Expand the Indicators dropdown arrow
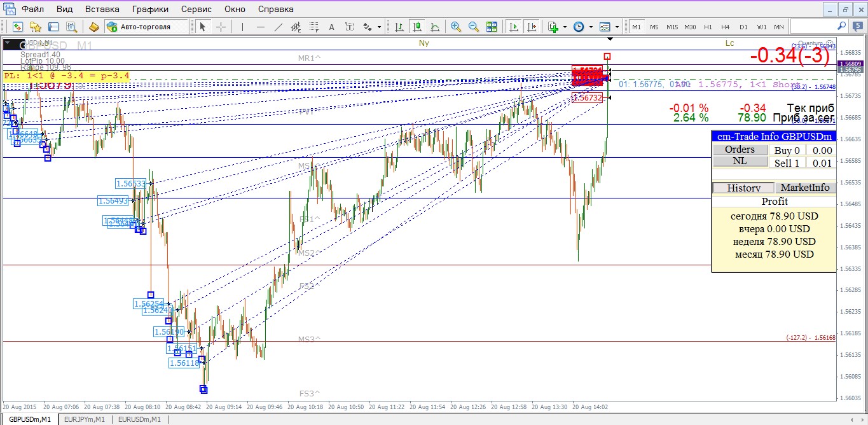Screen dimensions: 868x425 [x=565, y=27]
